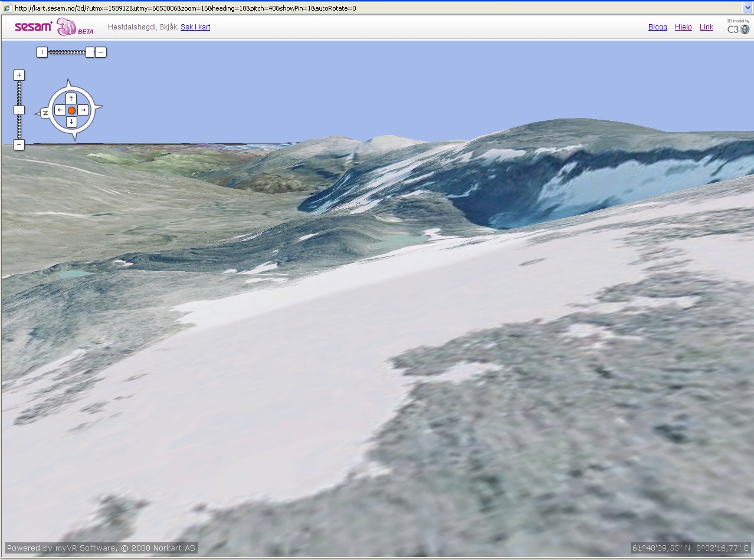Open the Hjelp help link
Screen dimensions: 754x560
coord(683,27)
